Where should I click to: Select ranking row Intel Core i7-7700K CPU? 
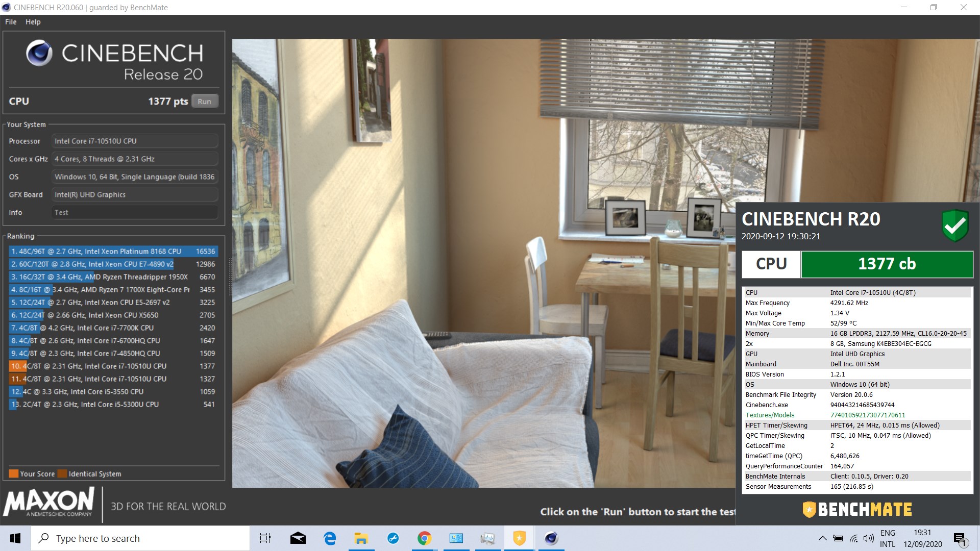tap(113, 328)
